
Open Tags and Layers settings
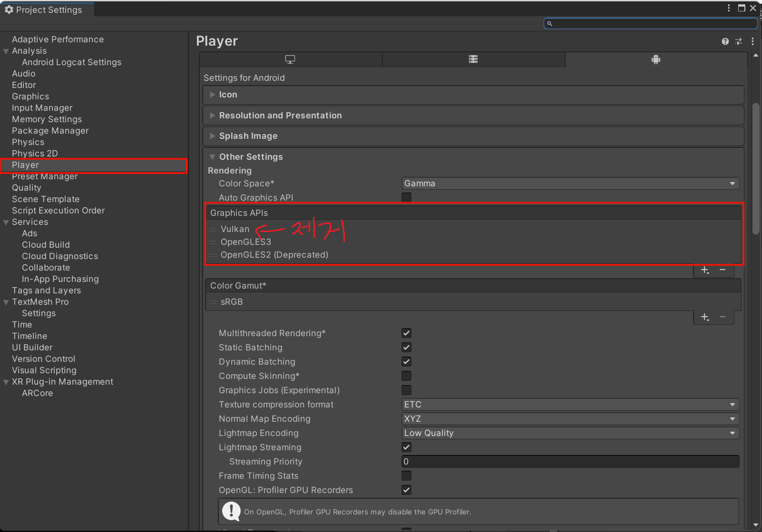(x=47, y=290)
